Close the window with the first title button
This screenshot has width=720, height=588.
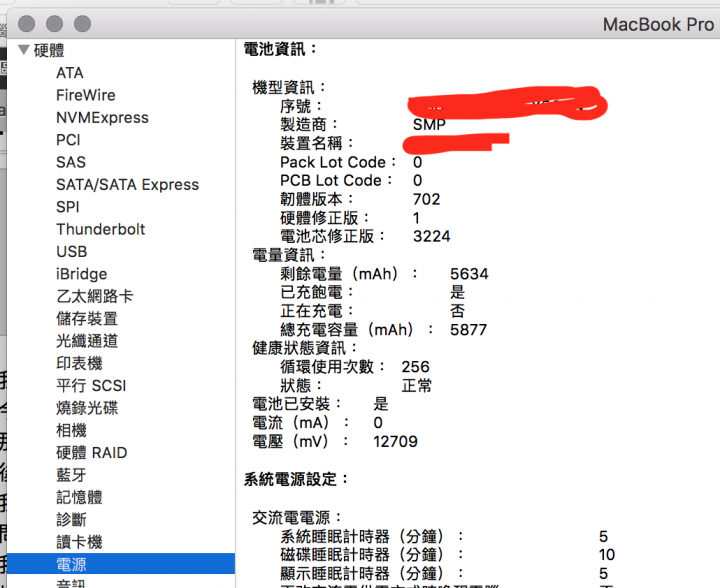tap(27, 24)
